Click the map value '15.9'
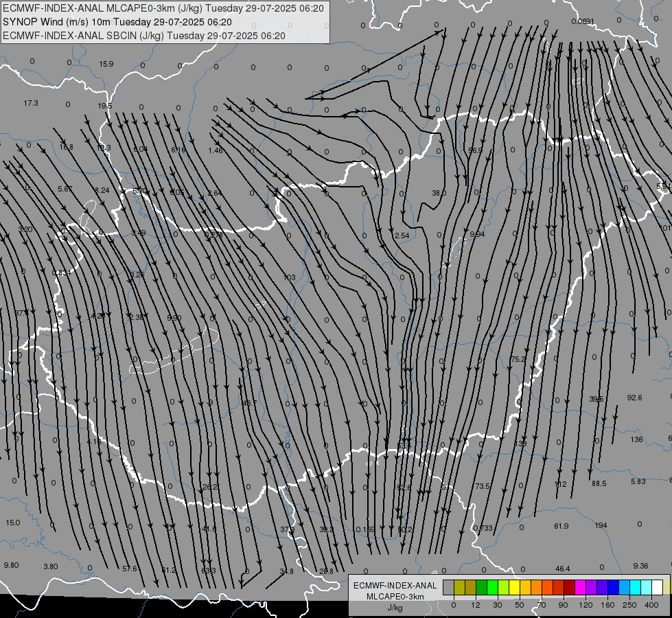This screenshot has height=618, width=672. point(106,64)
